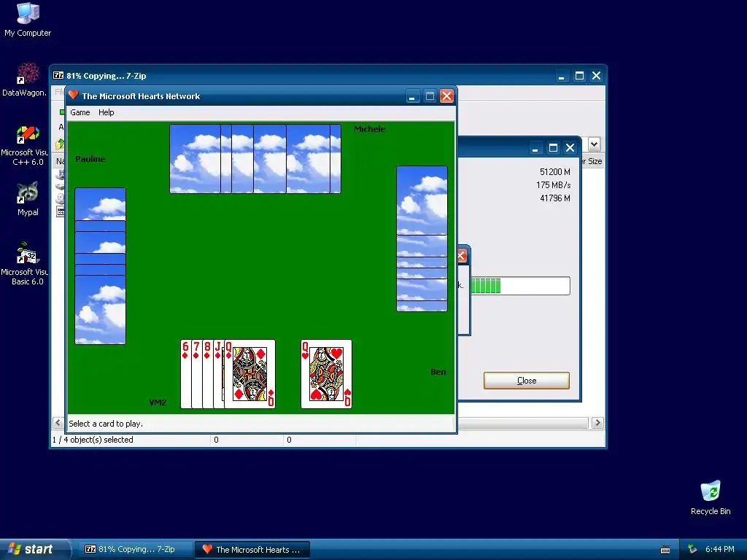747x560 pixels.
Task: Click Pauline's top card back
Action: (x=100, y=204)
